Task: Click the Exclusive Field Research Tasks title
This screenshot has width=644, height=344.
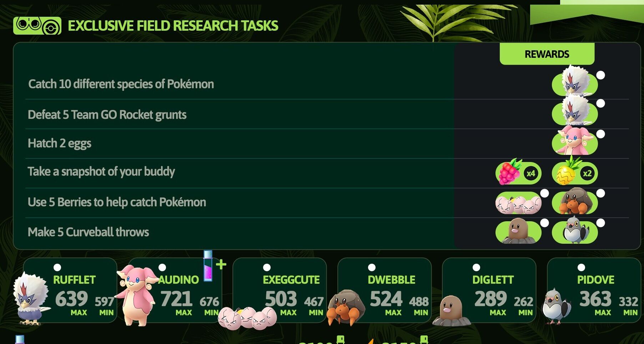Action: pos(173,26)
